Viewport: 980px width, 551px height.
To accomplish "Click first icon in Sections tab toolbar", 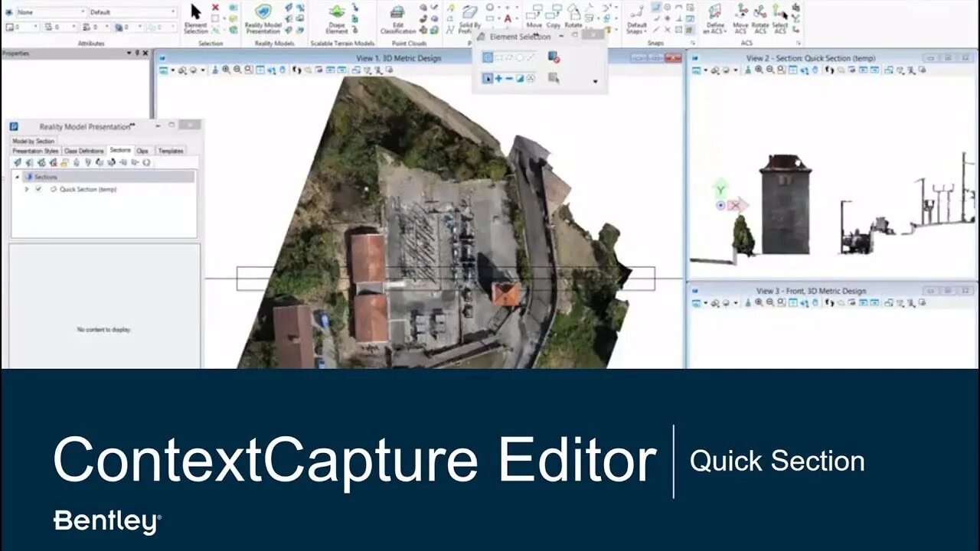I will pyautogui.click(x=17, y=162).
